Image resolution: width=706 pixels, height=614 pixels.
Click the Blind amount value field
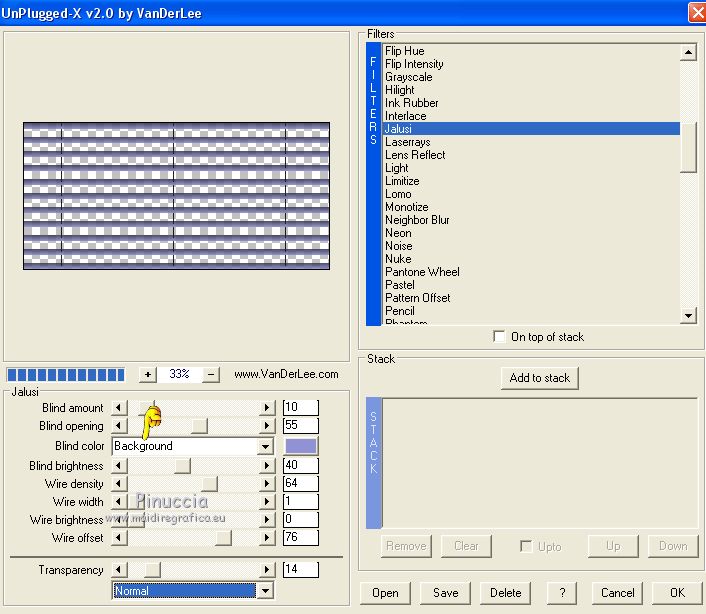[301, 407]
